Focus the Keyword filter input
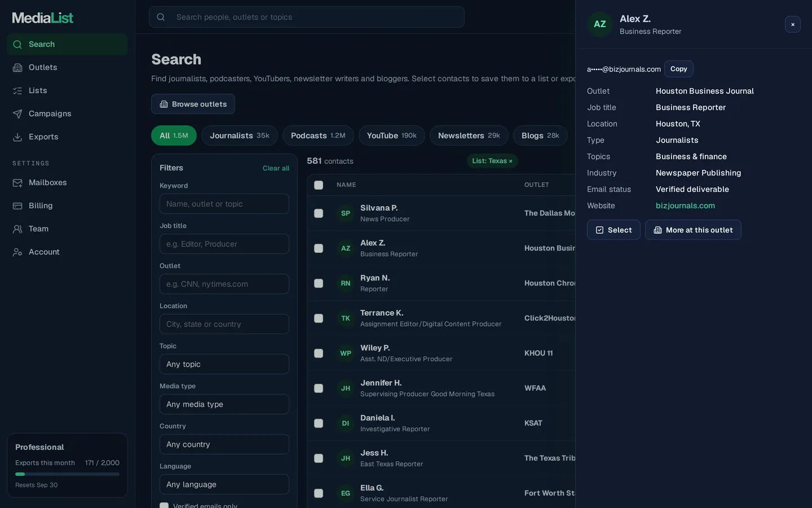This screenshot has height=508, width=812. tap(224, 204)
